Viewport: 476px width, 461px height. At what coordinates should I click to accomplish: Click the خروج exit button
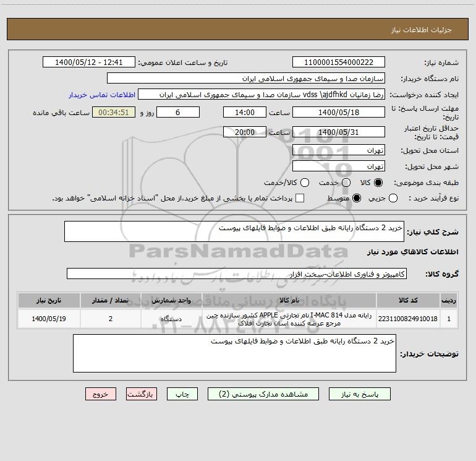tap(101, 394)
